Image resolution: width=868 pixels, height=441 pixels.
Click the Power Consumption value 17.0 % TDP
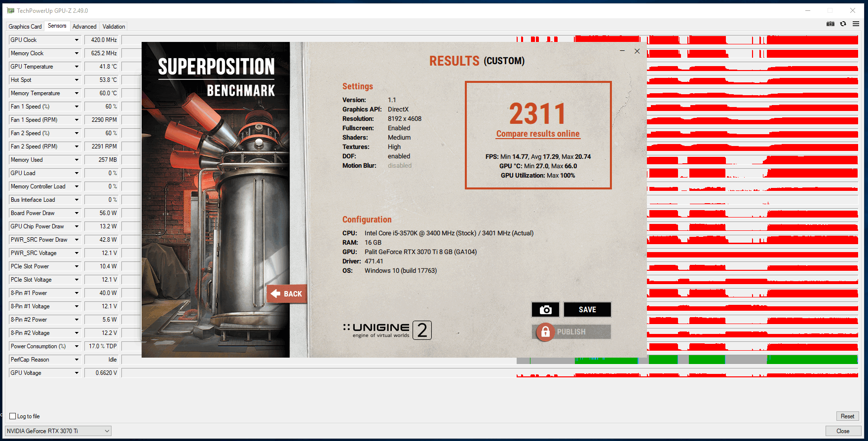(x=102, y=346)
